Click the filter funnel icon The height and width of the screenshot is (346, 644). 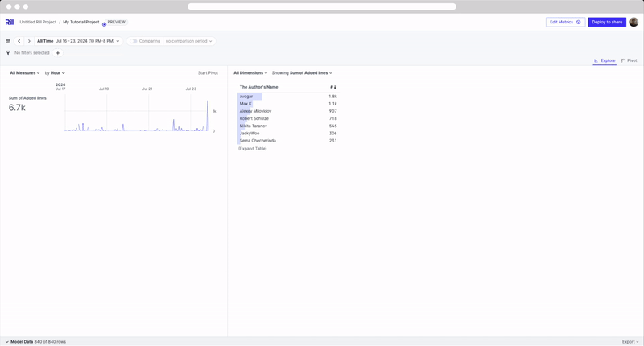(8, 53)
